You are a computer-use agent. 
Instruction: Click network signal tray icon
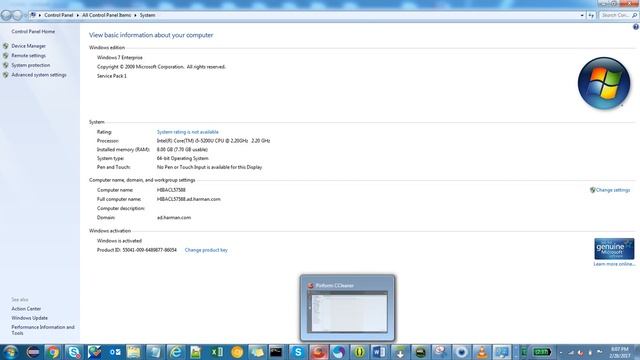pos(571,352)
